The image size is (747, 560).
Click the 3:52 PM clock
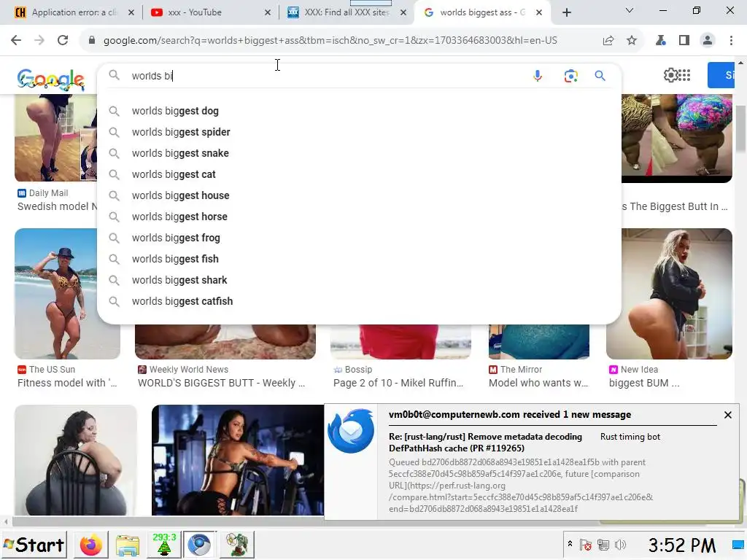pos(682,545)
